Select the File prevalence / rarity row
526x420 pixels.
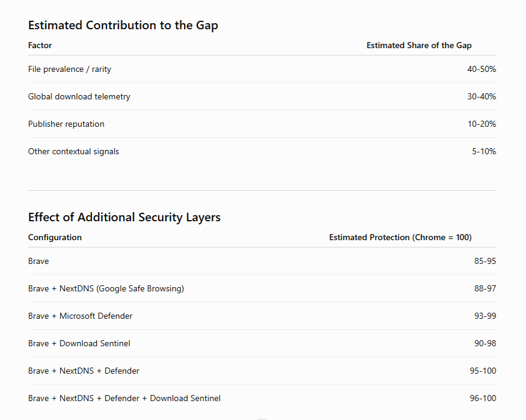tap(262, 69)
